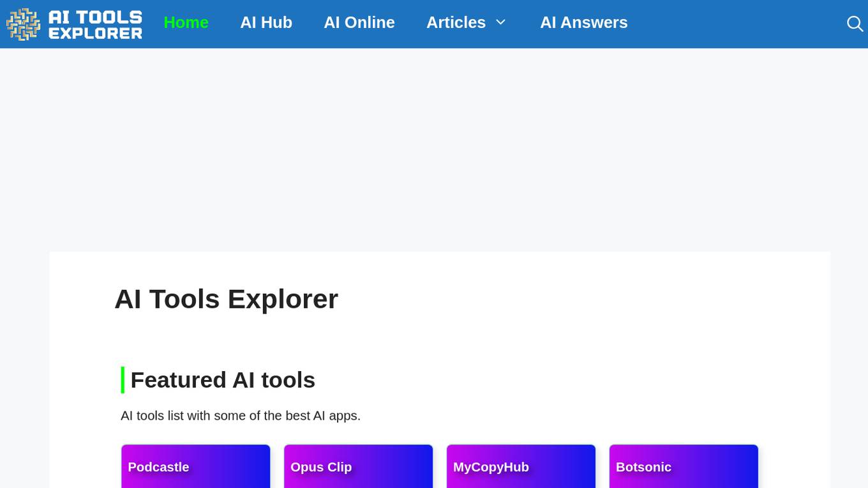Open the AI Online menu item
The width and height of the screenshot is (868, 488).
point(359,22)
